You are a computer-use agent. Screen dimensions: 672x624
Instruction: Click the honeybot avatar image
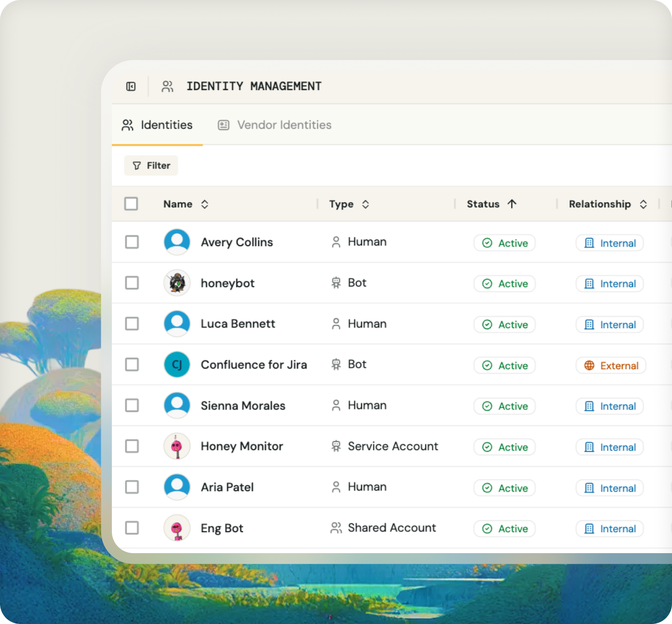(177, 283)
